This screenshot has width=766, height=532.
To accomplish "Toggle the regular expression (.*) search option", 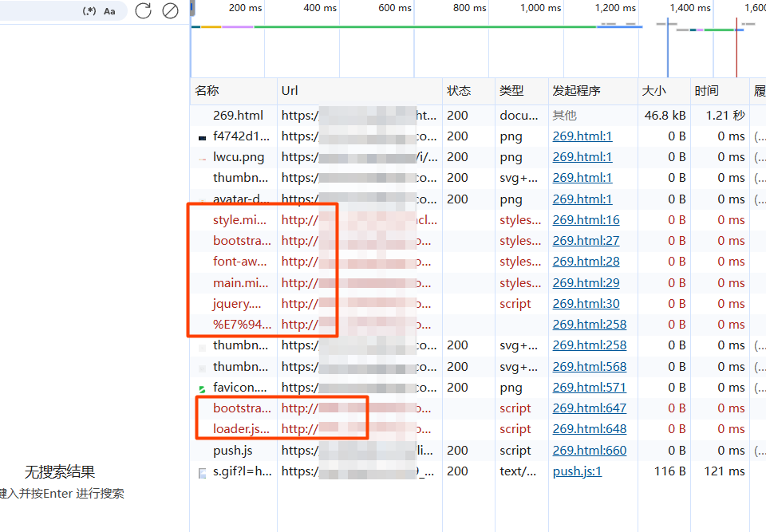I will (89, 11).
